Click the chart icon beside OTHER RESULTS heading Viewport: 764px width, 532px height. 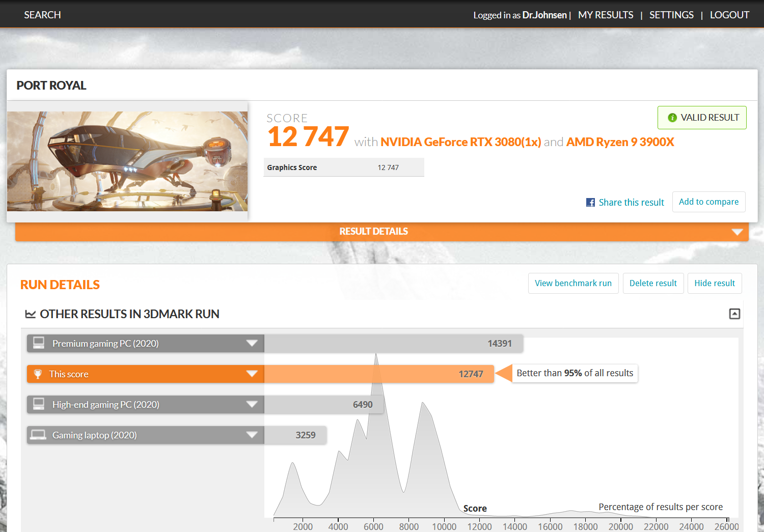[x=31, y=314]
